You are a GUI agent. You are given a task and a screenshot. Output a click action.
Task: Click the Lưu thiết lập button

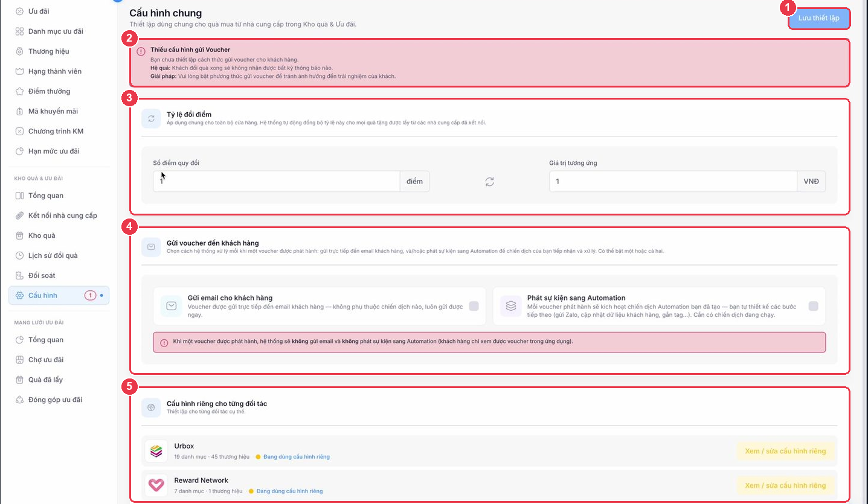(818, 18)
